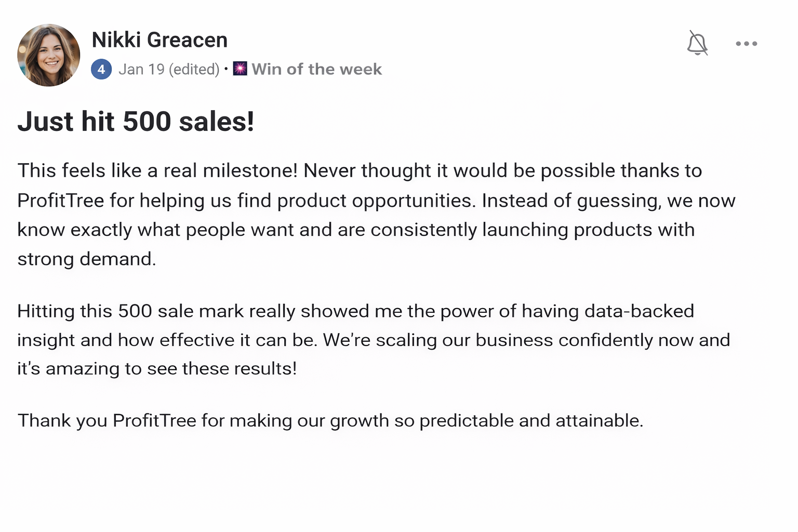Click the level 4 badge icon
Image resolution: width=798 pixels, height=532 pixels.
(x=101, y=69)
